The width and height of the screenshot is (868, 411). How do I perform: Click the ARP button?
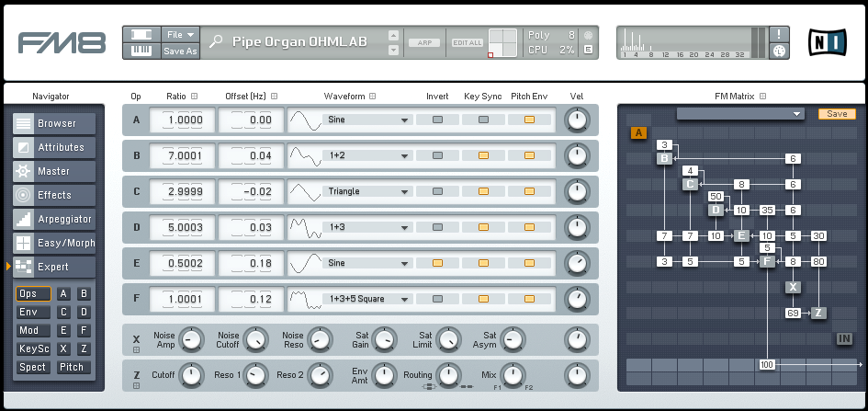point(424,42)
